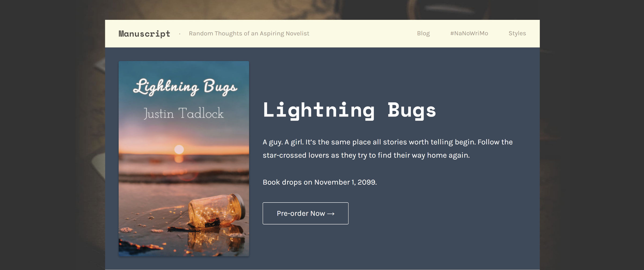Open the #NaNoWriMo section
644x270 pixels.
click(x=469, y=33)
